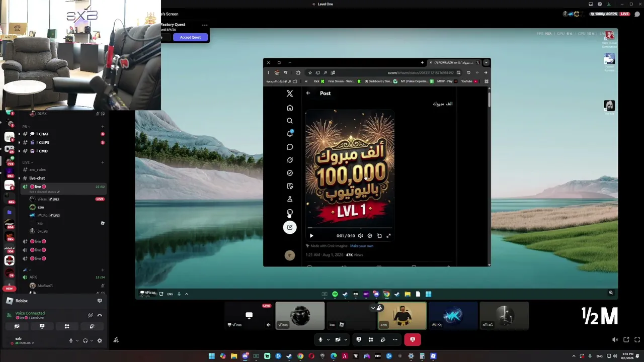
Task: Disconnect using the red call button
Action: [x=413, y=340]
